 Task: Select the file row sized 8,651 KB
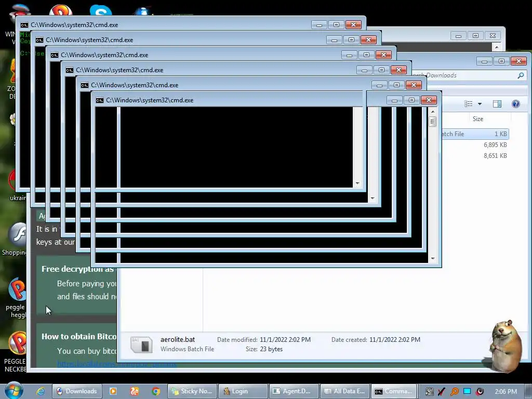pos(475,156)
